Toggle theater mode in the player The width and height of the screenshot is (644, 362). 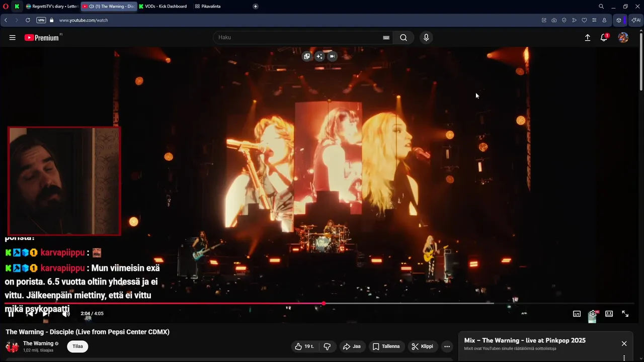click(x=609, y=314)
